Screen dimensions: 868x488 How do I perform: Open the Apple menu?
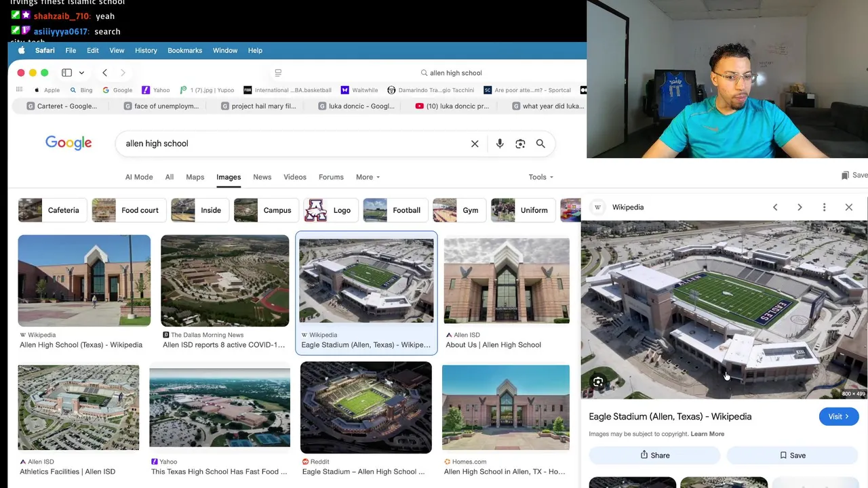[22, 50]
